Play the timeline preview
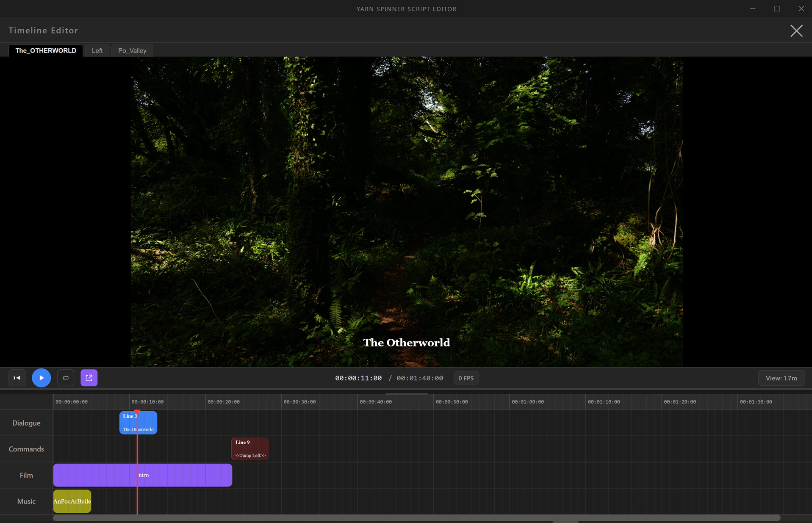 point(41,378)
